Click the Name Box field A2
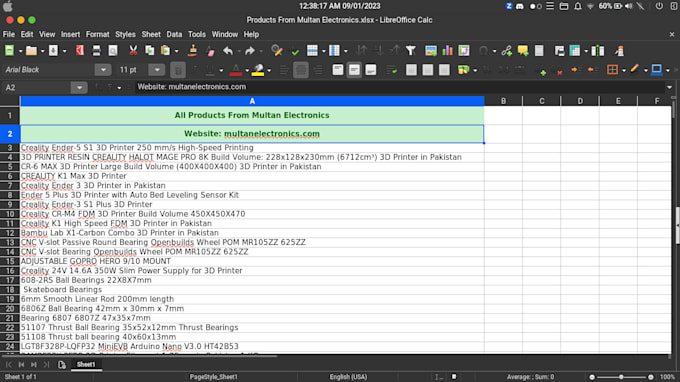 tap(36, 88)
